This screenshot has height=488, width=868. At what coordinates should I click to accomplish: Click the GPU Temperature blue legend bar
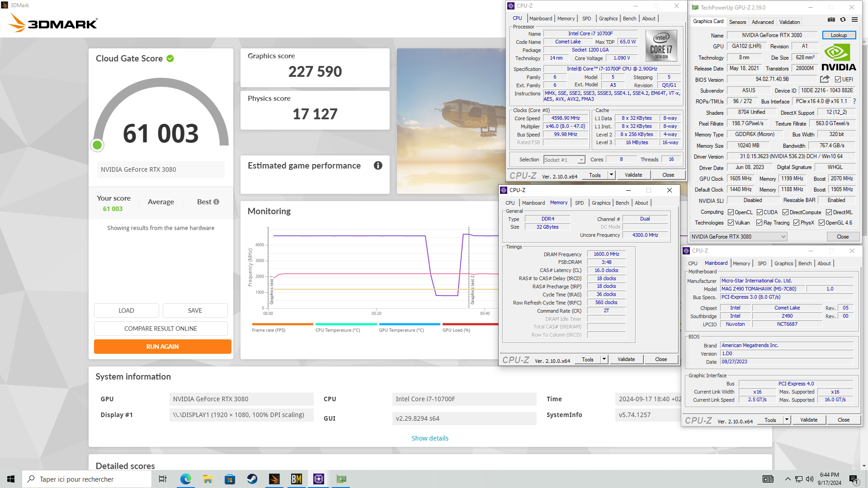coord(410,324)
